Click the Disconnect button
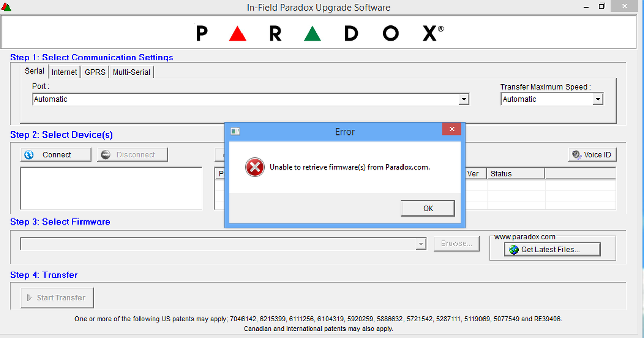 tap(132, 155)
